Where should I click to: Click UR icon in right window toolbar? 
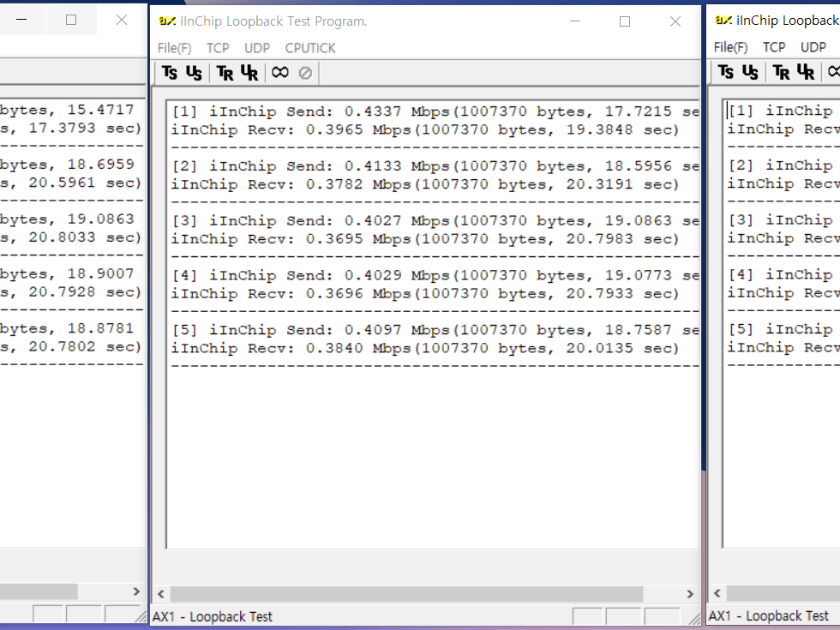pos(806,72)
